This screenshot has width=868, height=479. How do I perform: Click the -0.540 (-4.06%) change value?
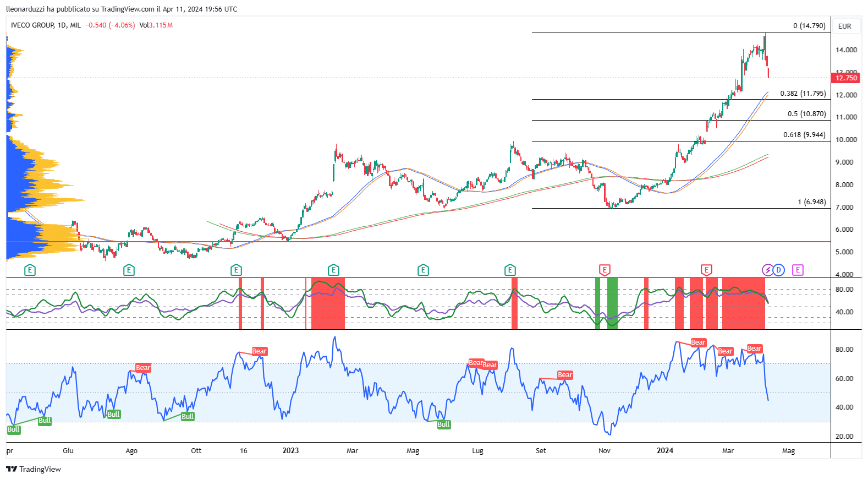click(x=110, y=25)
